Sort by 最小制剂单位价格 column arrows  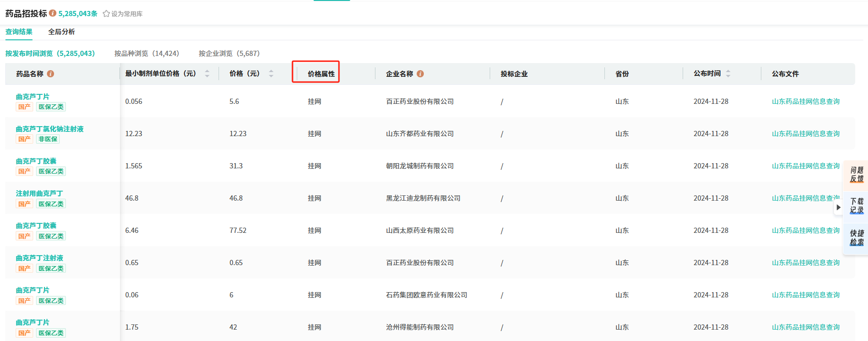coord(207,74)
